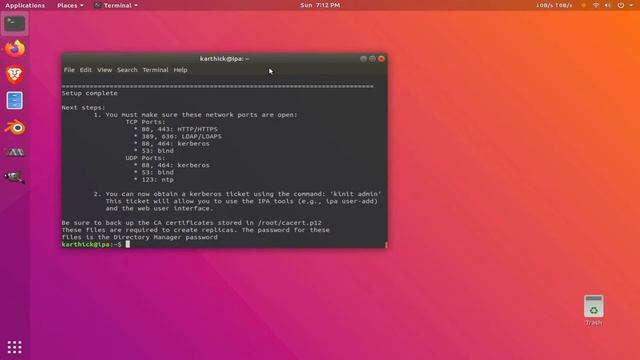Open the Terminal menu in menubar

pyautogui.click(x=155, y=70)
